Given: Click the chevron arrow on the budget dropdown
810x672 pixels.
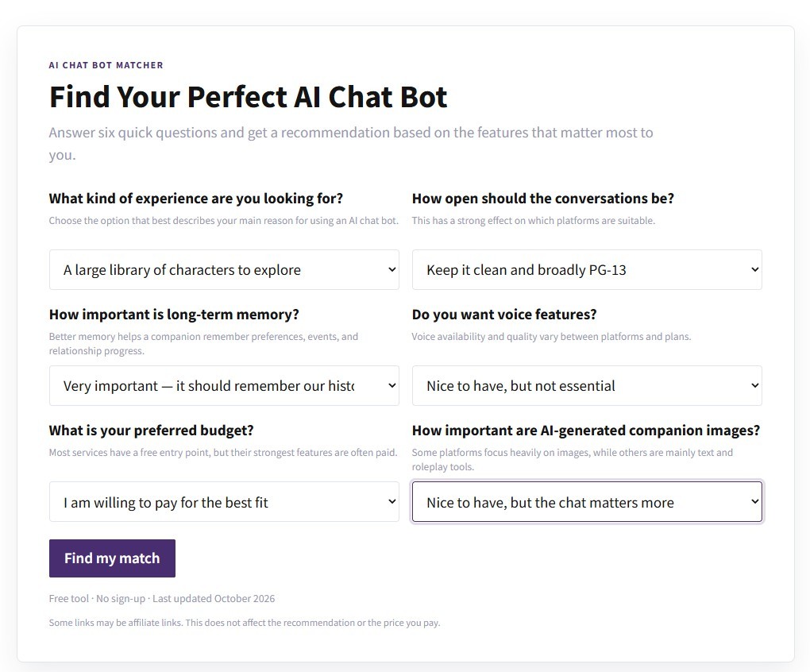Looking at the screenshot, I should (x=392, y=501).
